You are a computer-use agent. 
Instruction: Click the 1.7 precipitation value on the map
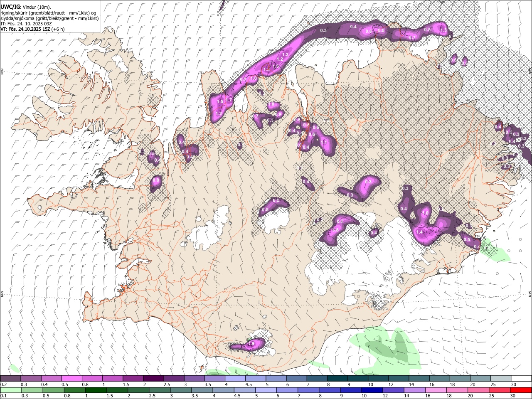[228, 100]
